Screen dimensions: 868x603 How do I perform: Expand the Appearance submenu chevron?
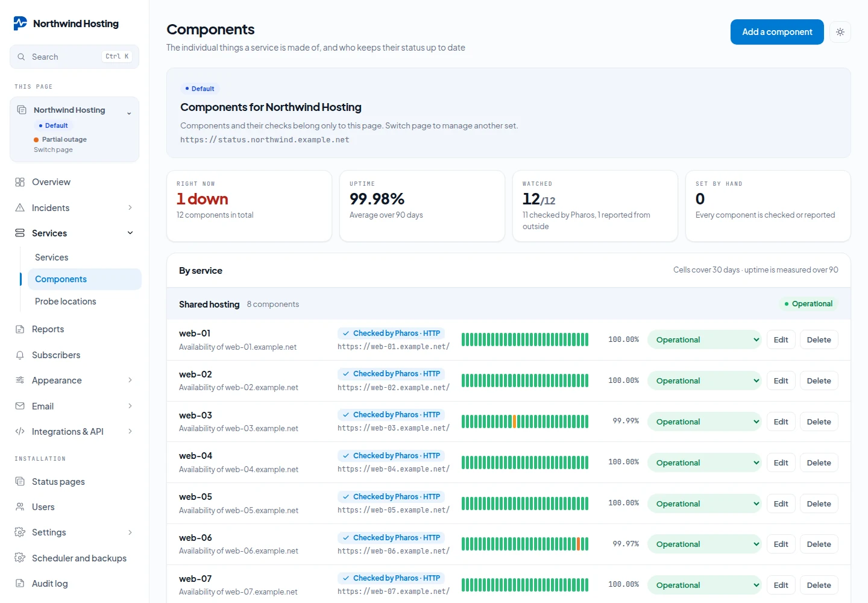click(x=130, y=380)
